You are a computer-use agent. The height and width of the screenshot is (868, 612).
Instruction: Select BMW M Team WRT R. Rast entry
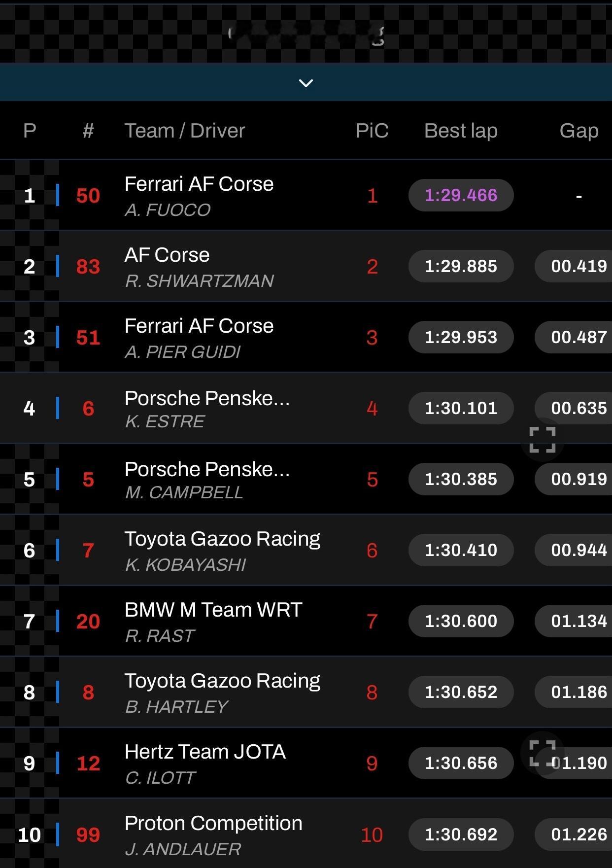213,622
